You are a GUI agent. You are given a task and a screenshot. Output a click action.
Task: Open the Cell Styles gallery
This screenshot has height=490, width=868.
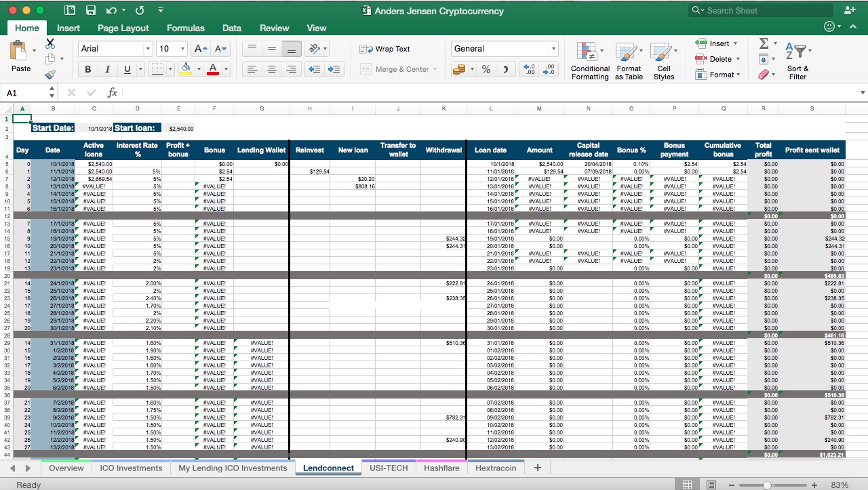[x=664, y=60]
